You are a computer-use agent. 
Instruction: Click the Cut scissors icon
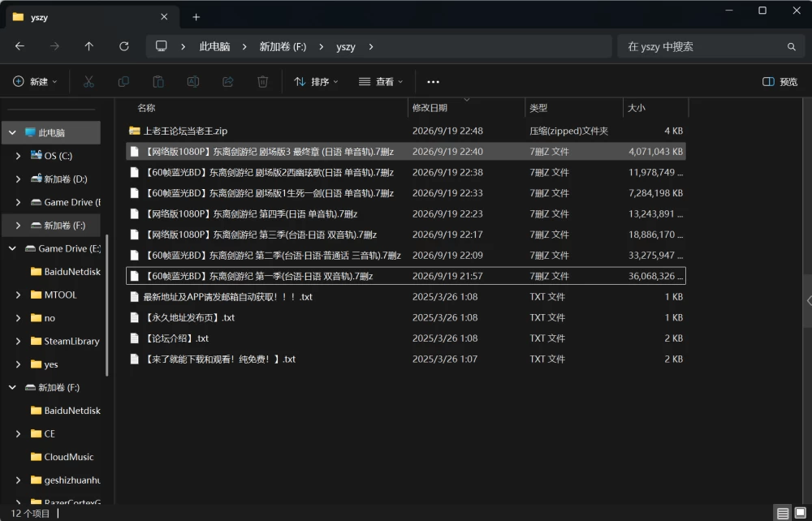(x=89, y=82)
